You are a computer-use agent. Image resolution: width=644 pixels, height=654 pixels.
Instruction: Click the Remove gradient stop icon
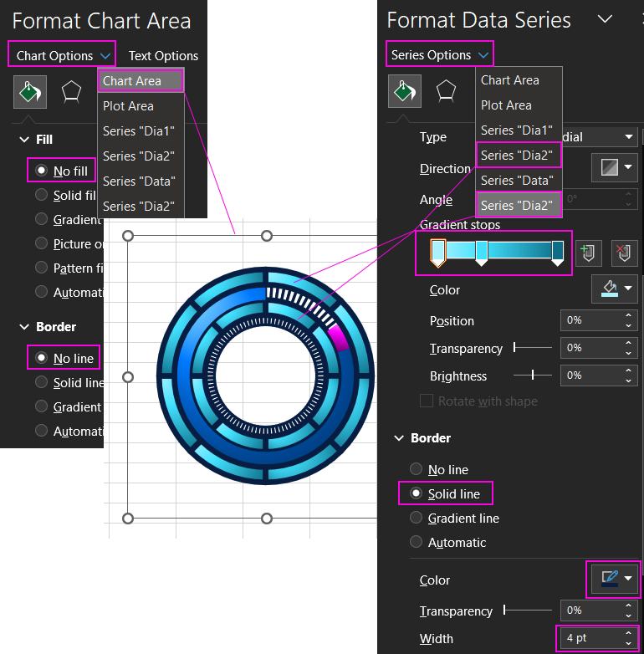tap(621, 253)
